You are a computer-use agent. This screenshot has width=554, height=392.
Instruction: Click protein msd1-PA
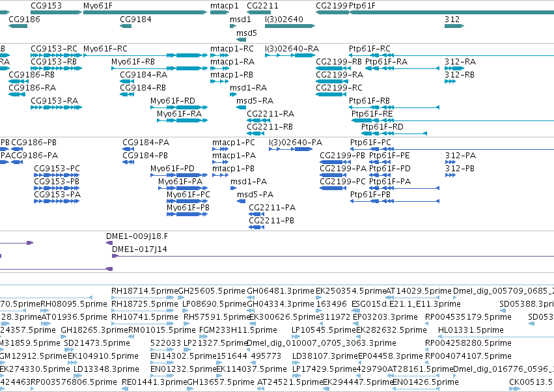coord(233,188)
